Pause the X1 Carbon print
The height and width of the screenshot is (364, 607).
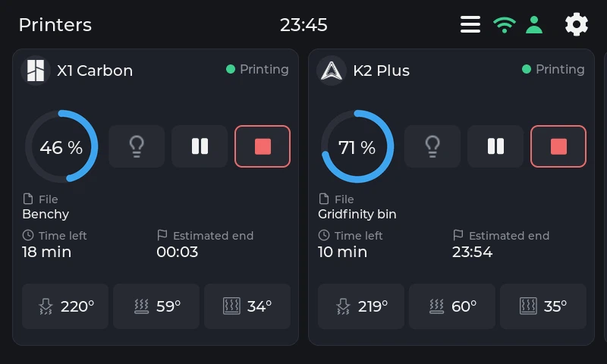point(200,146)
